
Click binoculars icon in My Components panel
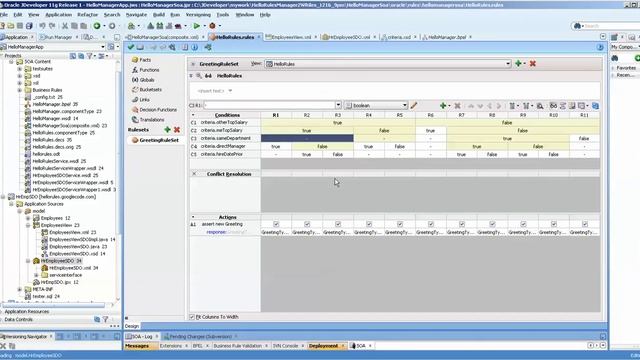[x=615, y=58]
